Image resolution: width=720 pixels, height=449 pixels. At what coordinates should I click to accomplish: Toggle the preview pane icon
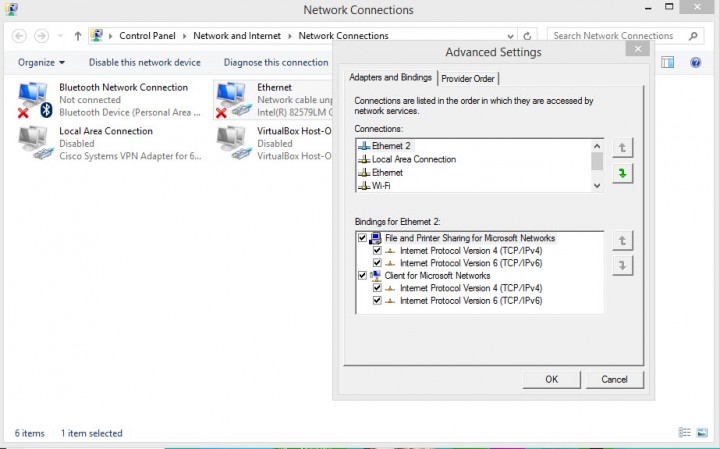pyautogui.click(x=668, y=62)
